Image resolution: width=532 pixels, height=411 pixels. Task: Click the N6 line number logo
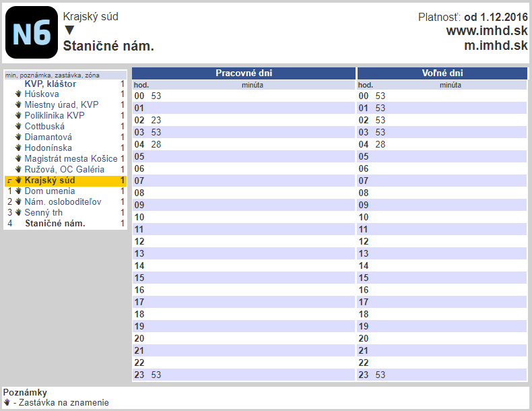coord(31,32)
